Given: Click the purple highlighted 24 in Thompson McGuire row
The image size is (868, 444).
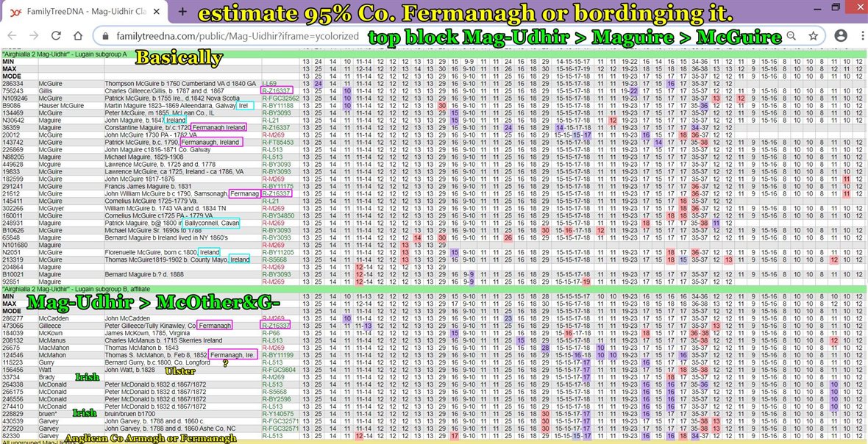Looking at the screenshot, I should (319, 84).
